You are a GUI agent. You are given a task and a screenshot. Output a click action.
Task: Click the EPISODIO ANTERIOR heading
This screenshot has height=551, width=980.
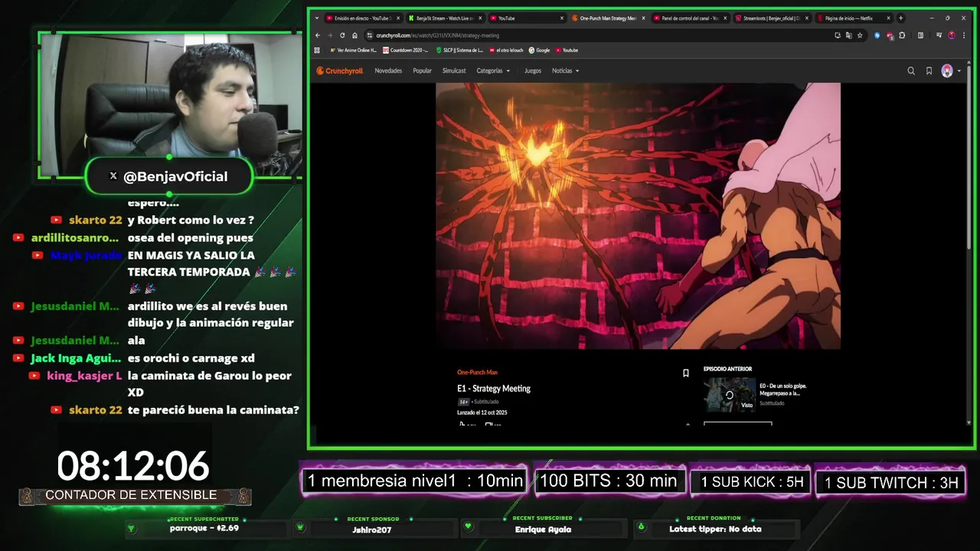(727, 369)
